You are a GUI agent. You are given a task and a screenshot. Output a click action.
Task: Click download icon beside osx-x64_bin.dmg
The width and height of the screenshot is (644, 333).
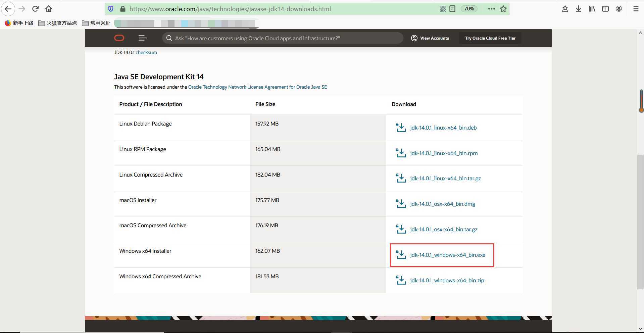[401, 203]
